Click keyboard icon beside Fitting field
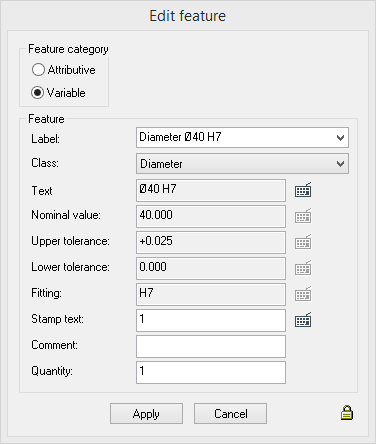 point(303,294)
